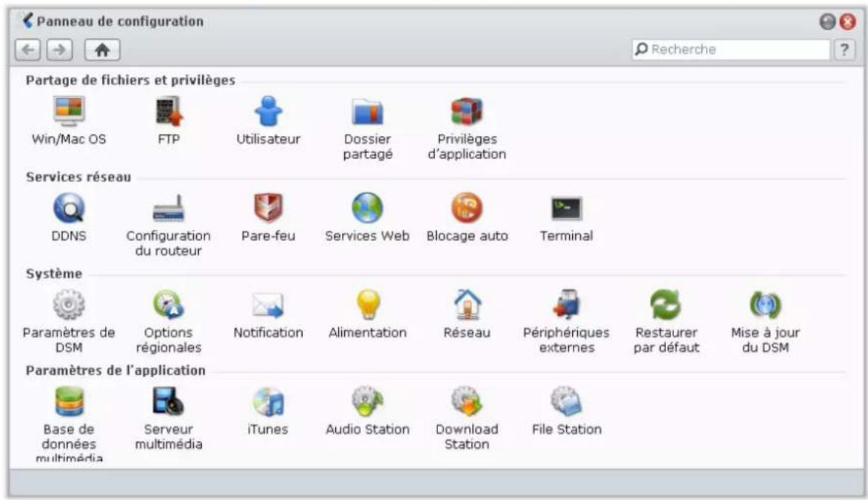This screenshot has height=500, width=868.
Task: Open the iTunes icon
Action: click(x=269, y=402)
